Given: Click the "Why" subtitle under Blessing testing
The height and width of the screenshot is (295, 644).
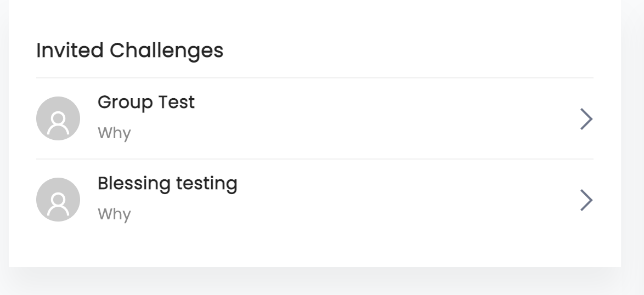Looking at the screenshot, I should pyautogui.click(x=114, y=214).
